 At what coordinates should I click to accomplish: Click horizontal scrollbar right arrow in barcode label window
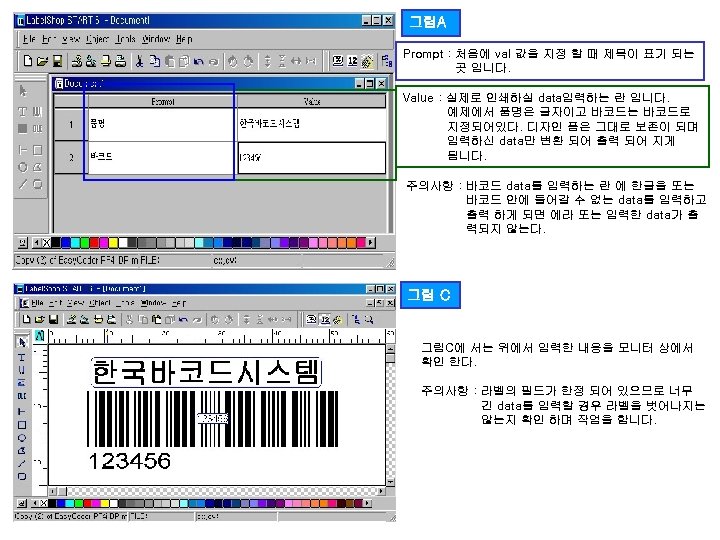(381, 491)
